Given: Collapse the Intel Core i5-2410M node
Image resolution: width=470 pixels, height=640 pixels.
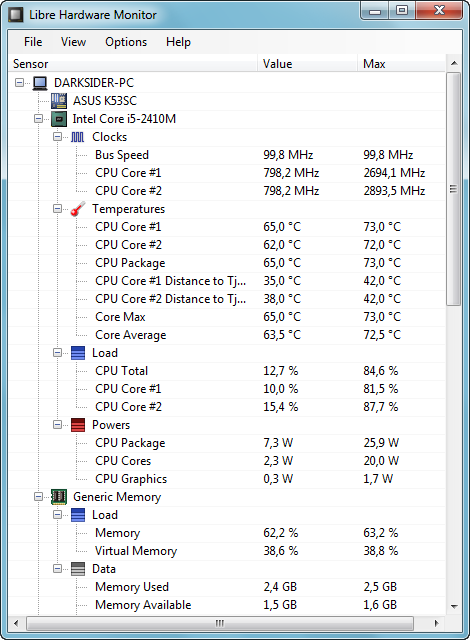Looking at the screenshot, I should click(38, 119).
